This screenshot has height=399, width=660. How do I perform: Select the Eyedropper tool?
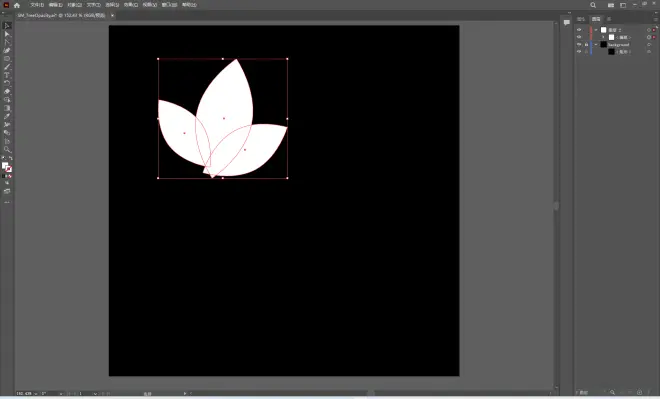[7, 116]
